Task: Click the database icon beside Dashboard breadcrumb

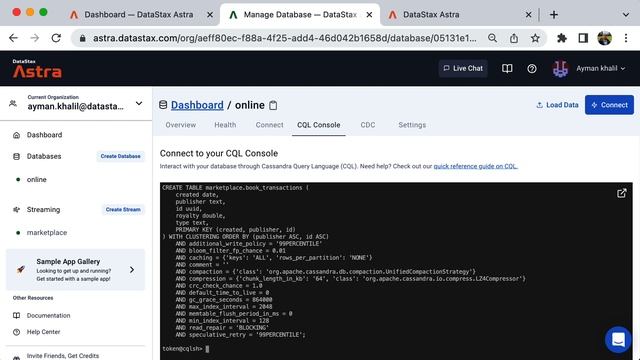Action: (163, 105)
